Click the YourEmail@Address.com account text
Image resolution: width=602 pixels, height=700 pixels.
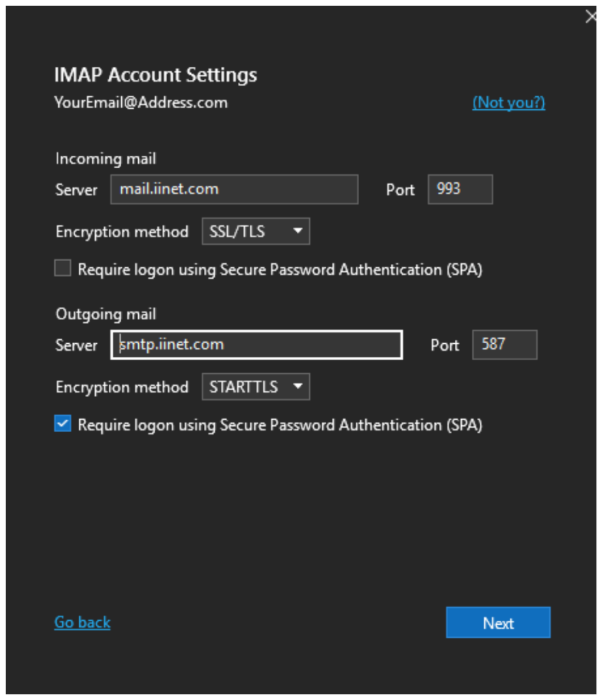click(x=141, y=103)
